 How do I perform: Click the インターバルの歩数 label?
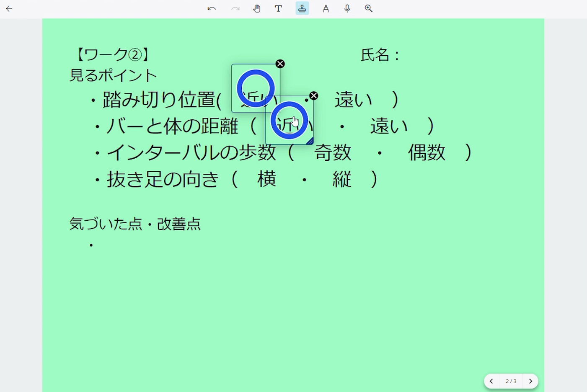click(191, 152)
